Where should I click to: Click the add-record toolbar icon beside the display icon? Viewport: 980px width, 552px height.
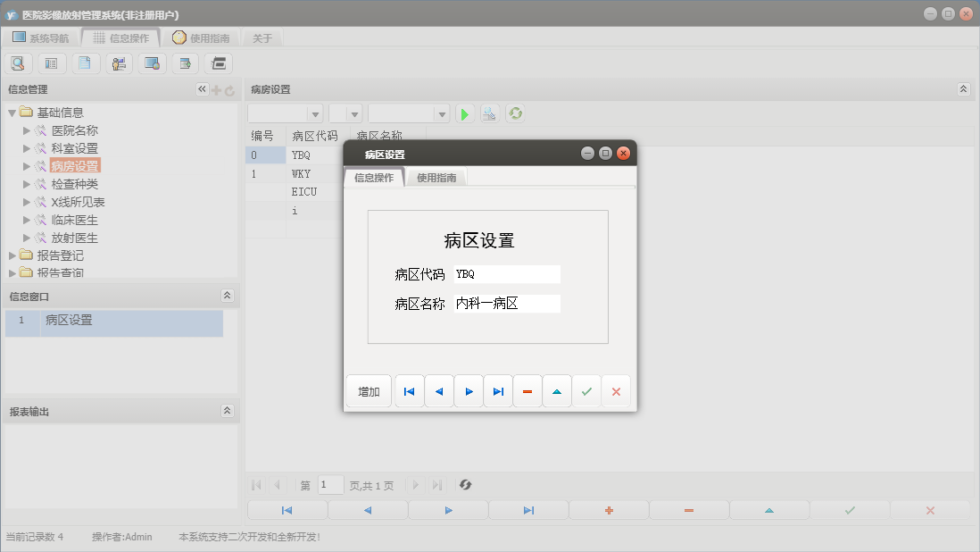click(184, 63)
